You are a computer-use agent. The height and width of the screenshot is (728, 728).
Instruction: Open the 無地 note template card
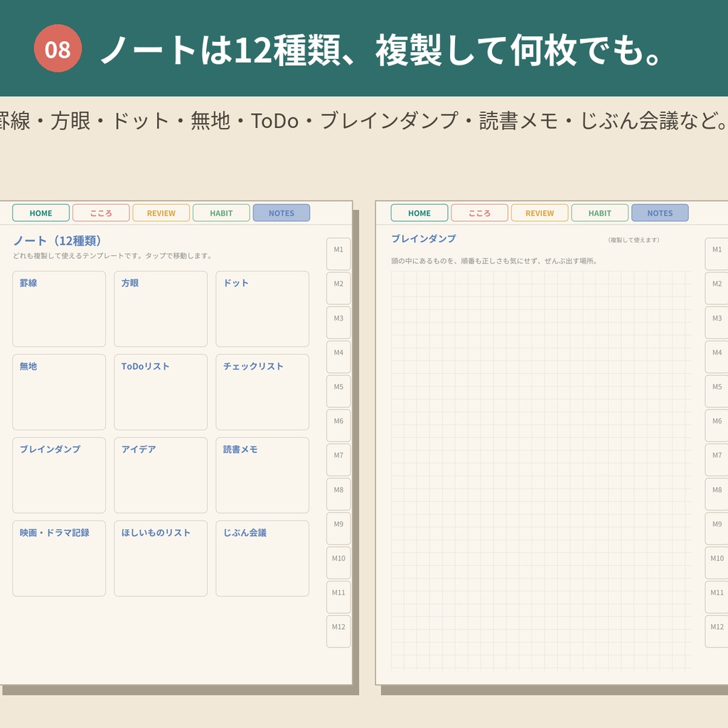[59, 392]
